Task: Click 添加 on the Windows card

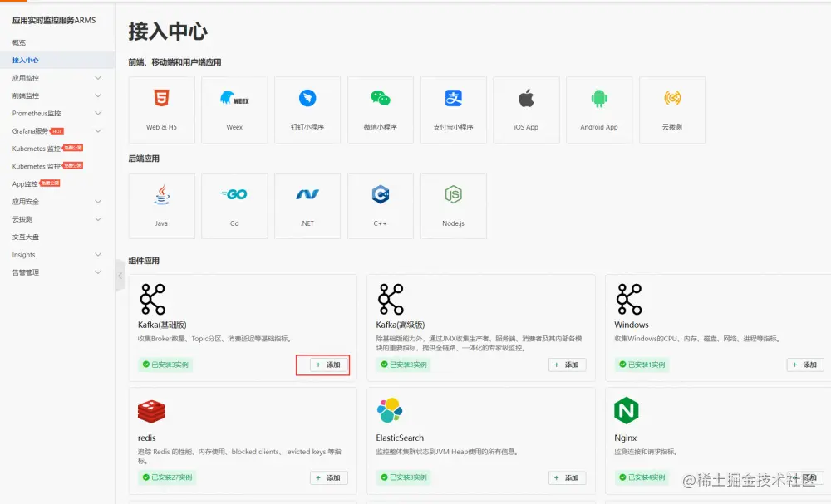Action: click(805, 365)
